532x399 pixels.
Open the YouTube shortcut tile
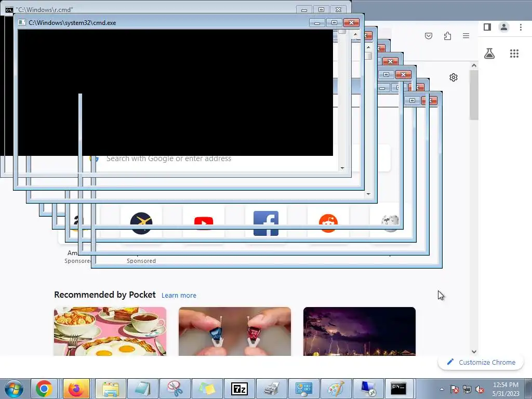(204, 223)
